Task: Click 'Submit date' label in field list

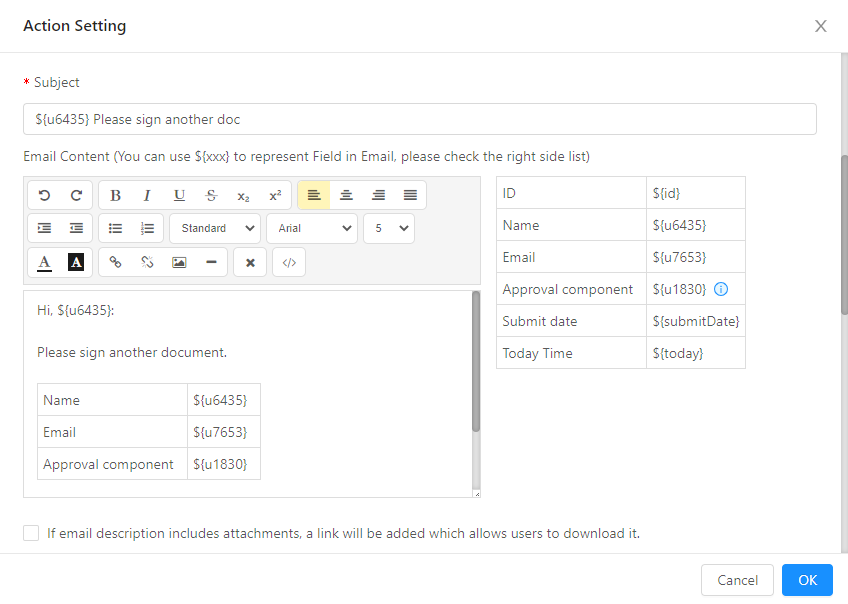Action: coord(540,321)
